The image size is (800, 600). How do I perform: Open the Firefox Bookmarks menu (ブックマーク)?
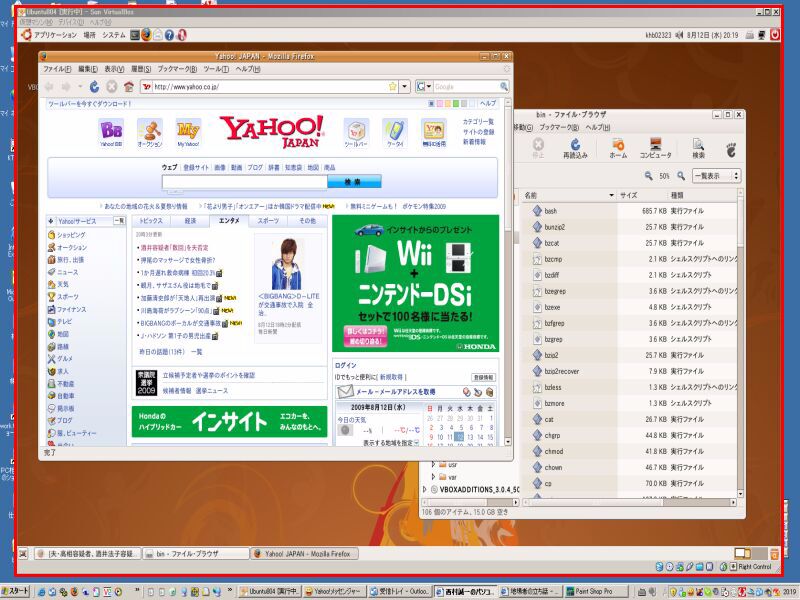pos(177,69)
